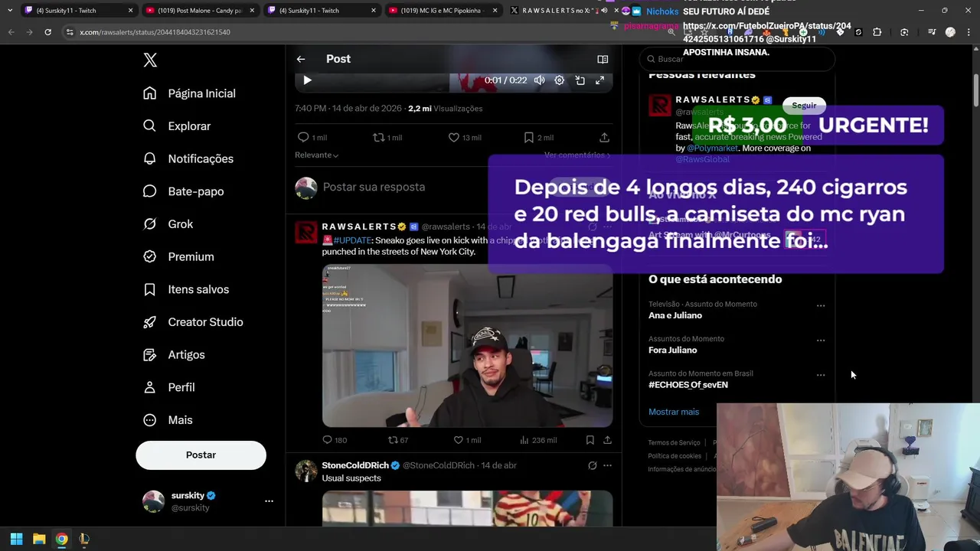Open Explorar in sidebar
The width and height of the screenshot is (980, 551).
(x=177, y=126)
